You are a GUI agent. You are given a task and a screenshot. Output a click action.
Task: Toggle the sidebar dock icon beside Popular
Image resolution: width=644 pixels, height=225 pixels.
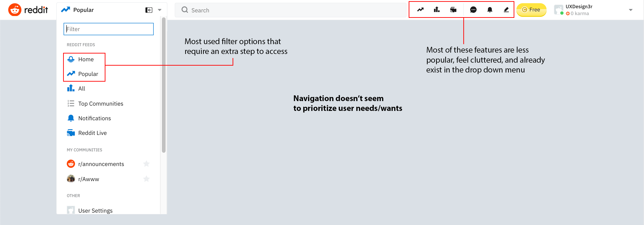tap(149, 10)
